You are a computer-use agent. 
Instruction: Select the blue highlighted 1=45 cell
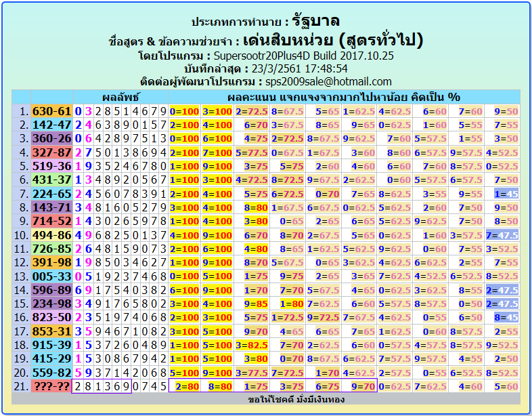[506, 193]
